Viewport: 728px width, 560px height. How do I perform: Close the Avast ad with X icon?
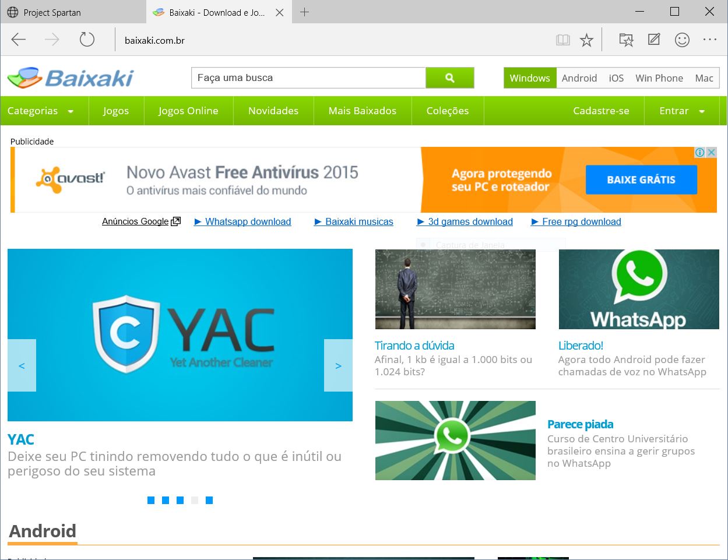coord(712,152)
